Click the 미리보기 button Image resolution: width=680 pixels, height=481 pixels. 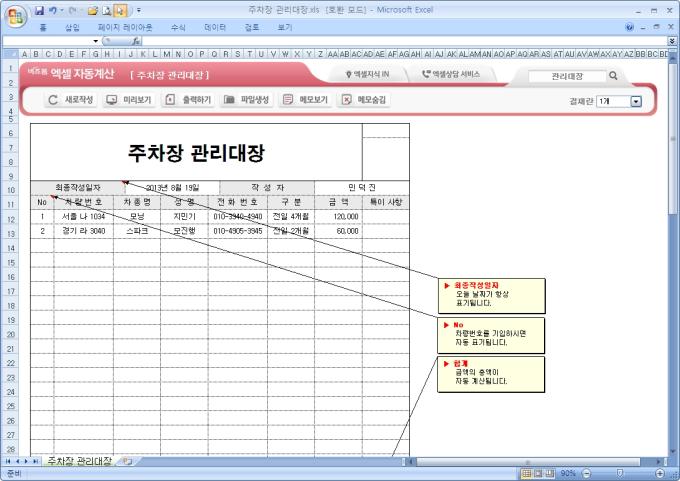tap(129, 100)
